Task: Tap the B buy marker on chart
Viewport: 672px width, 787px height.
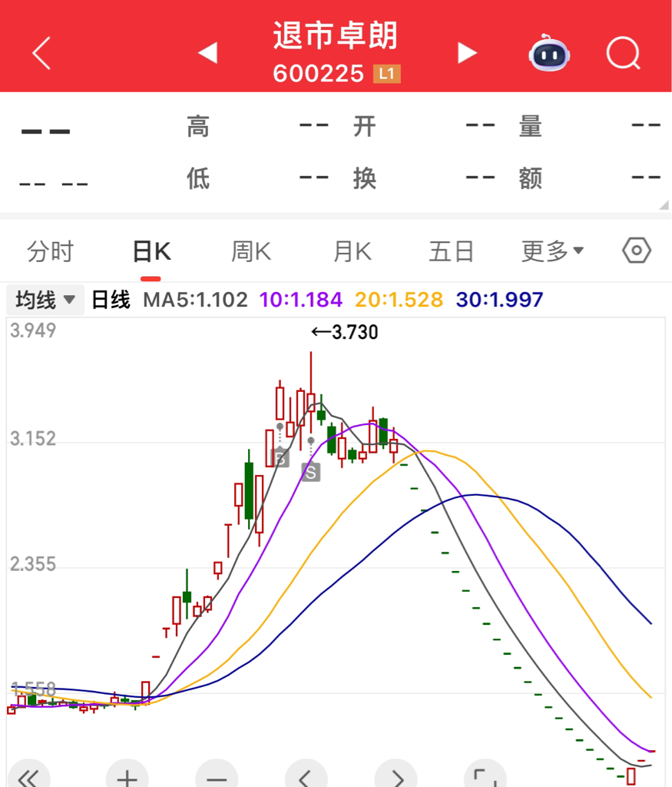Action: point(280,457)
